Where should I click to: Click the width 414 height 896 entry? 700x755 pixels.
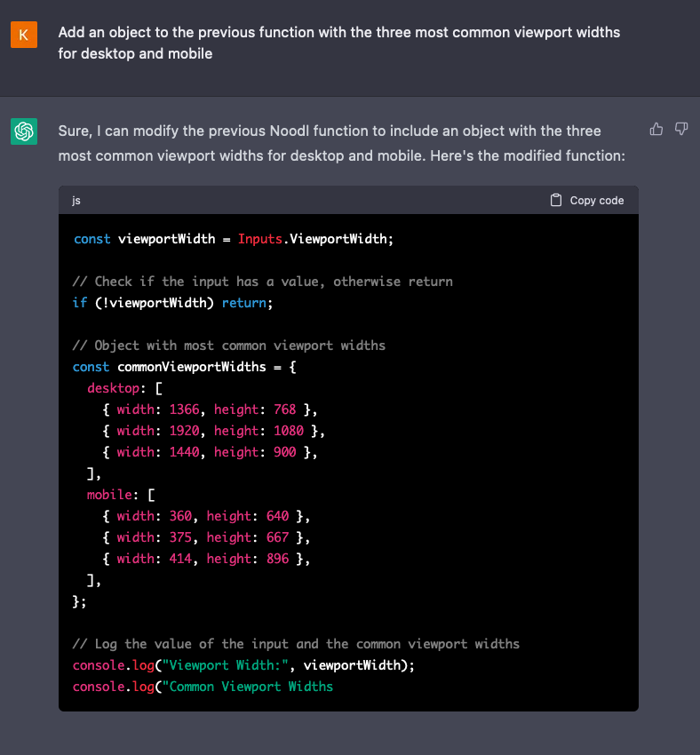(x=205, y=559)
